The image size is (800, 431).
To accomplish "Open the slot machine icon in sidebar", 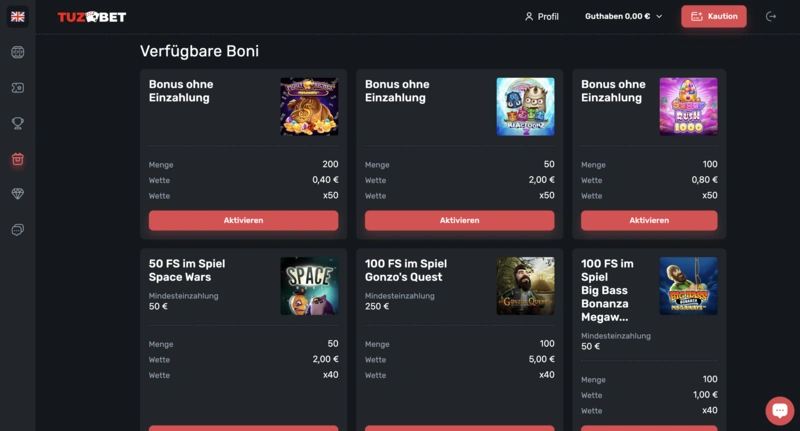I will [17, 52].
